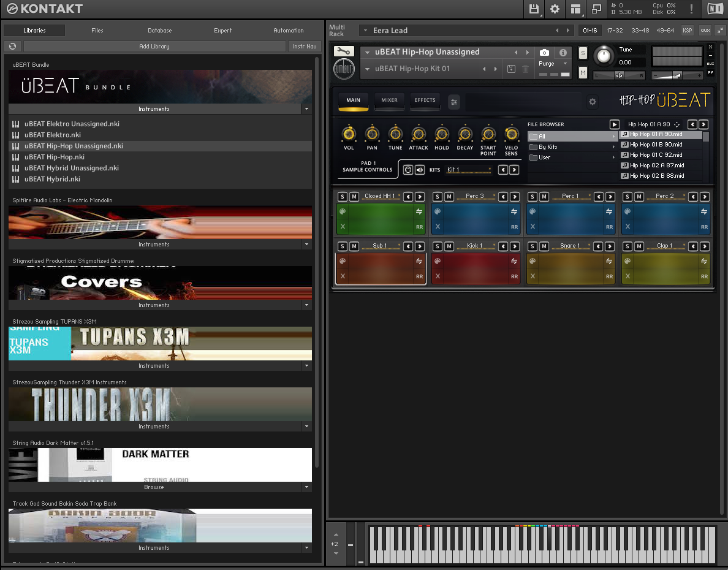Image resolution: width=728 pixels, height=570 pixels.
Task: Click the Instr Nav button
Action: [305, 47]
